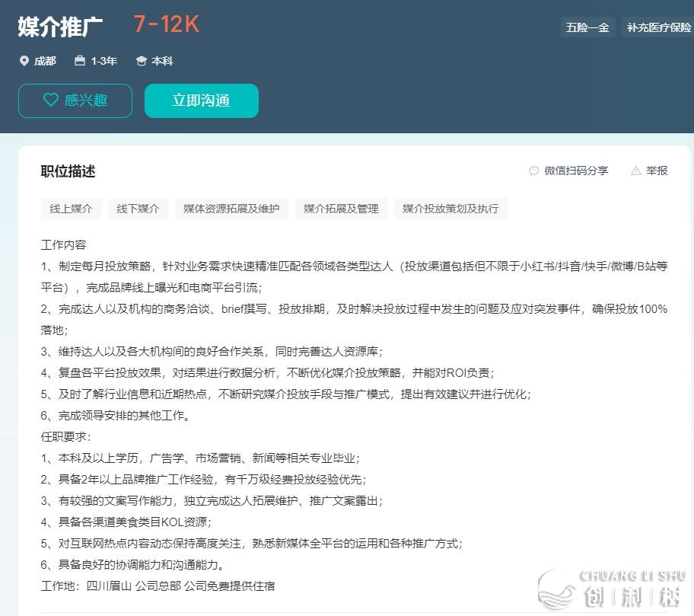Click the 职位描述 section heading
The height and width of the screenshot is (616, 694).
(68, 171)
